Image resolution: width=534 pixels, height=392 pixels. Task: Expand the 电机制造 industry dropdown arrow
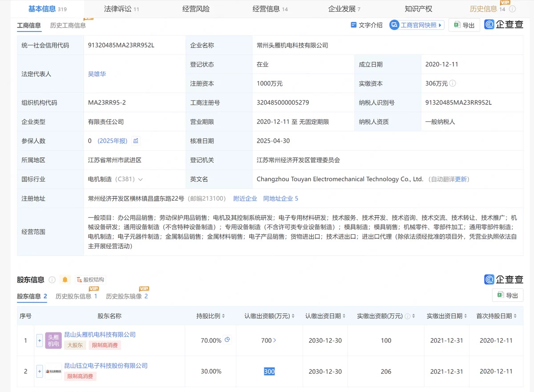pyautogui.click(x=141, y=180)
